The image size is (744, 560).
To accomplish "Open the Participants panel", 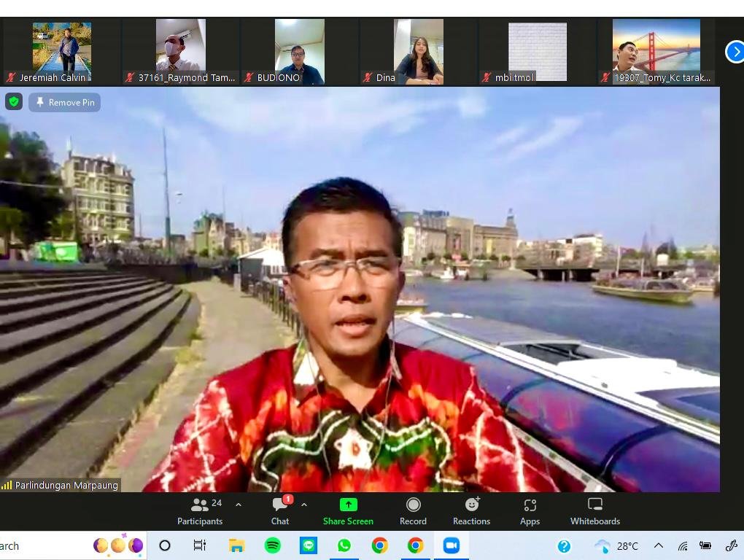I will 199,511.
